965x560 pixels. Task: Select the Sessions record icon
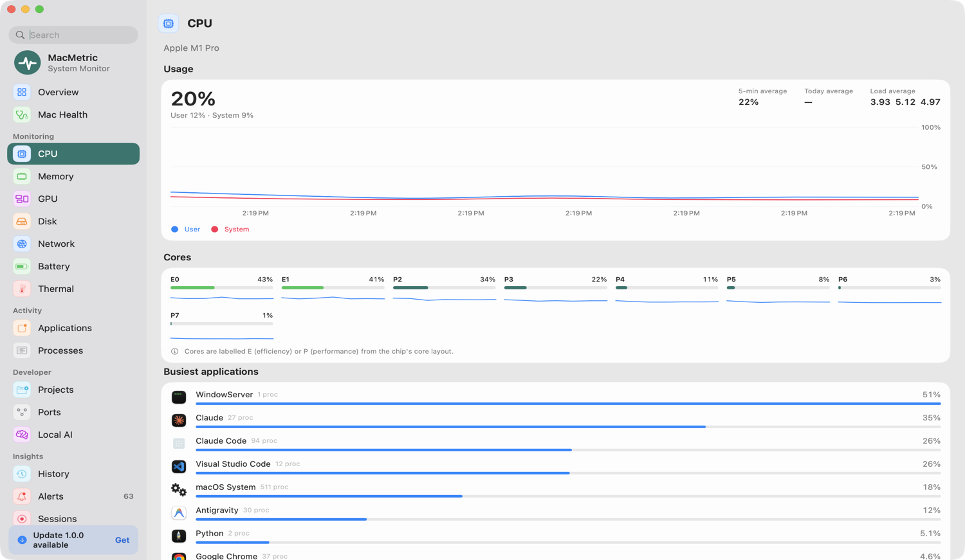pyautogui.click(x=22, y=519)
